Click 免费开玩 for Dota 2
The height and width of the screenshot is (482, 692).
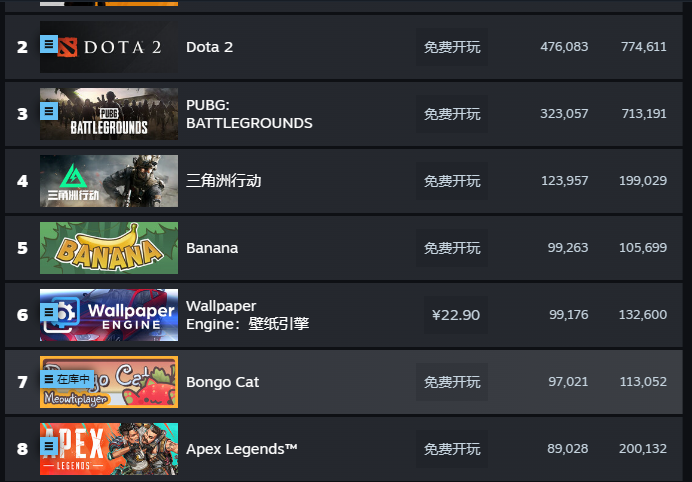click(x=452, y=47)
